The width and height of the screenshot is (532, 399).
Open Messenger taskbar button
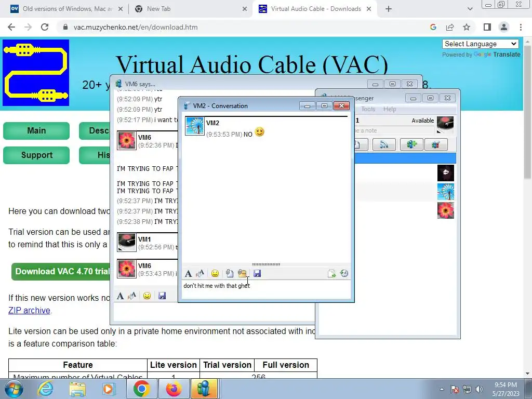point(204,389)
